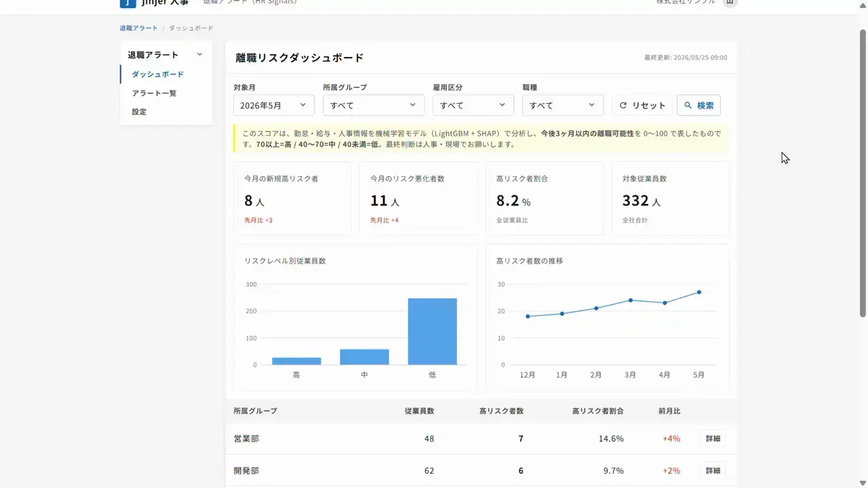Click the 9.7% cell in 開発部 row
The image size is (868, 488).
click(613, 470)
